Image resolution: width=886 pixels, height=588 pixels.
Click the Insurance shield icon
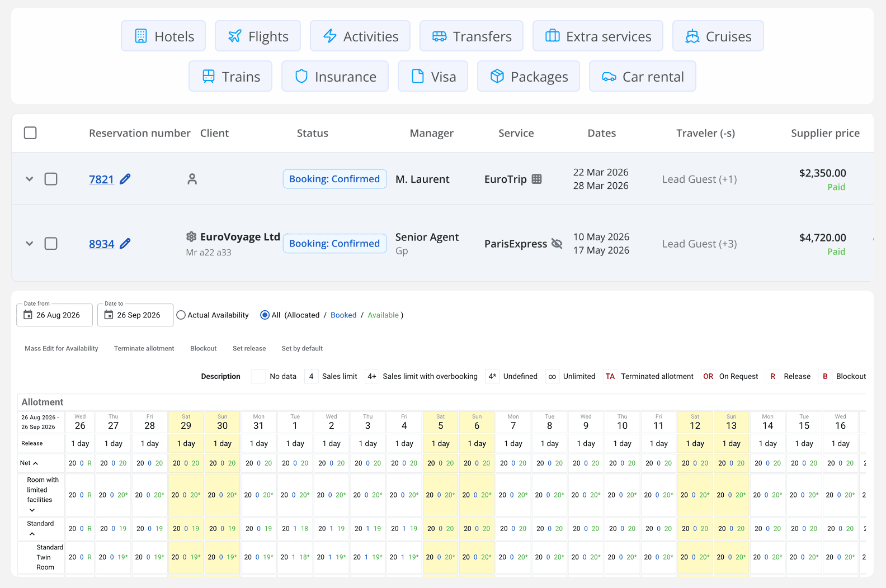coord(301,77)
